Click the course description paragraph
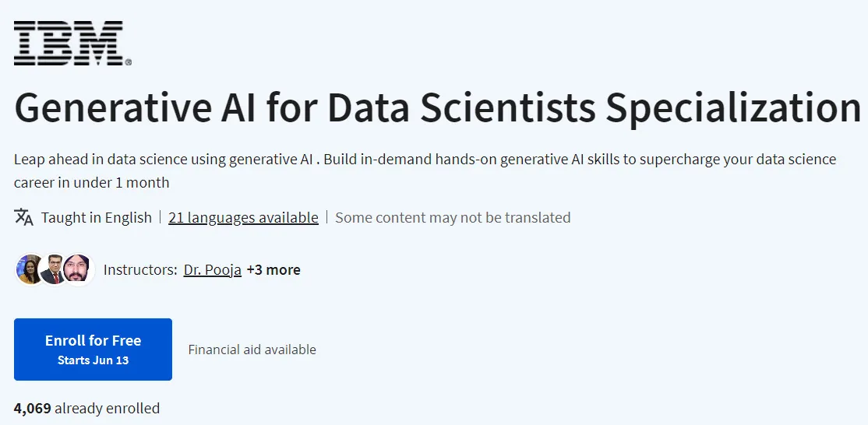The height and width of the screenshot is (425, 868). click(425, 170)
